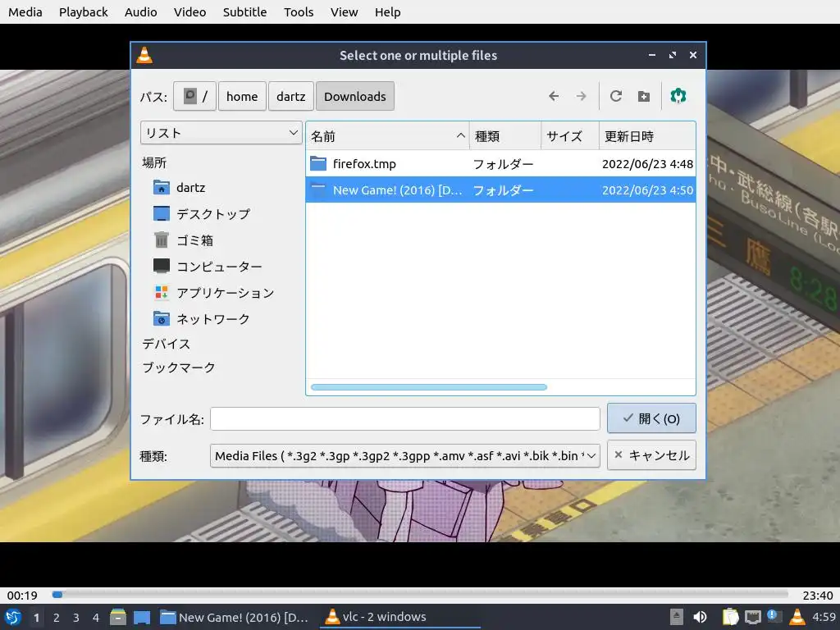Go to the 'home' path segment

tap(242, 97)
